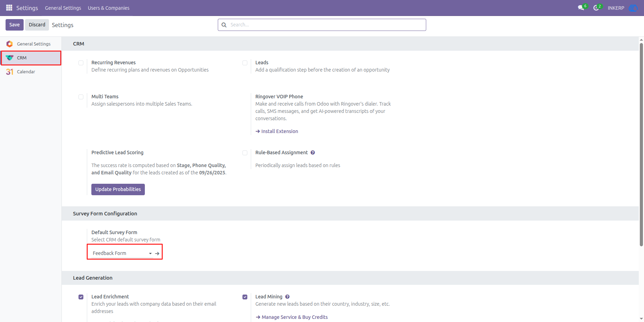
Task: Click the arrow icon before Manage Service & Buy Credits
Action: [258, 317]
